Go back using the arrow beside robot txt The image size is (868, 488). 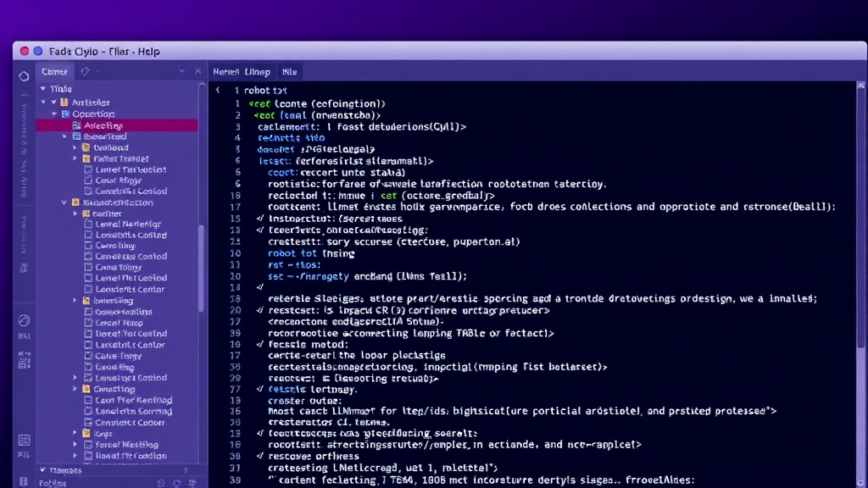point(218,90)
